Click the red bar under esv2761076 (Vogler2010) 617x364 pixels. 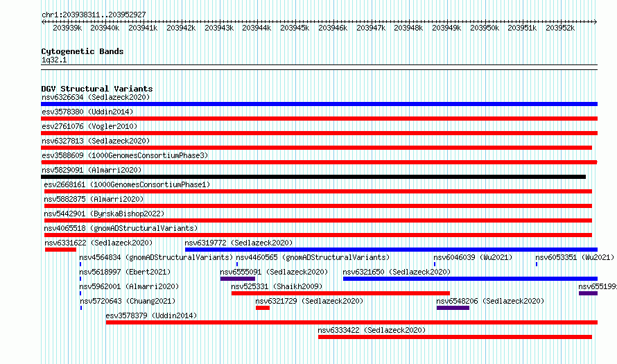tap(319, 133)
